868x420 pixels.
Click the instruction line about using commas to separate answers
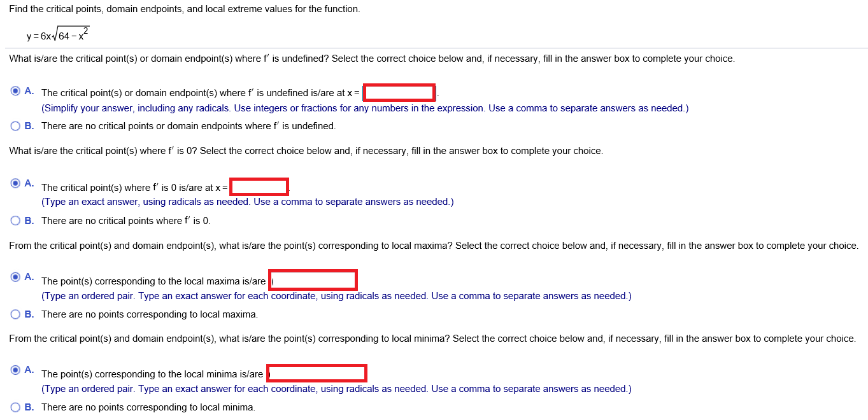336,388
